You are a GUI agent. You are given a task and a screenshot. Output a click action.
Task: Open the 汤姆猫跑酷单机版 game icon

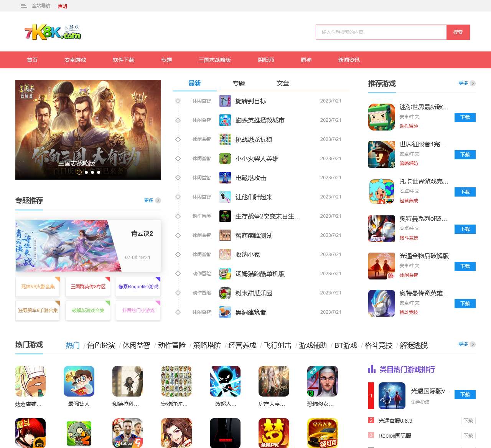225,274
